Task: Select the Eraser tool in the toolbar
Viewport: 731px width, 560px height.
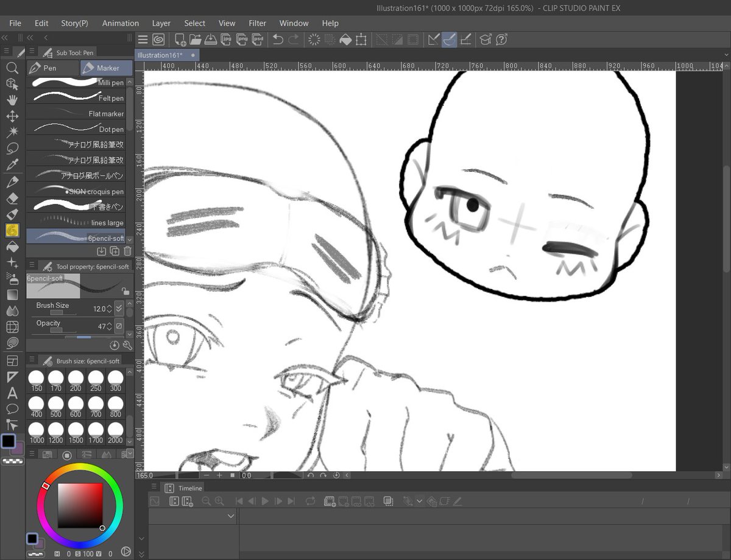Action: coord(12,198)
